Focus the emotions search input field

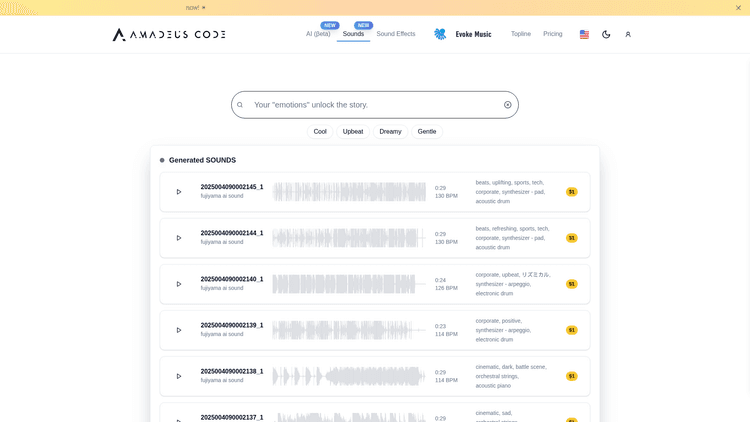tap(375, 105)
